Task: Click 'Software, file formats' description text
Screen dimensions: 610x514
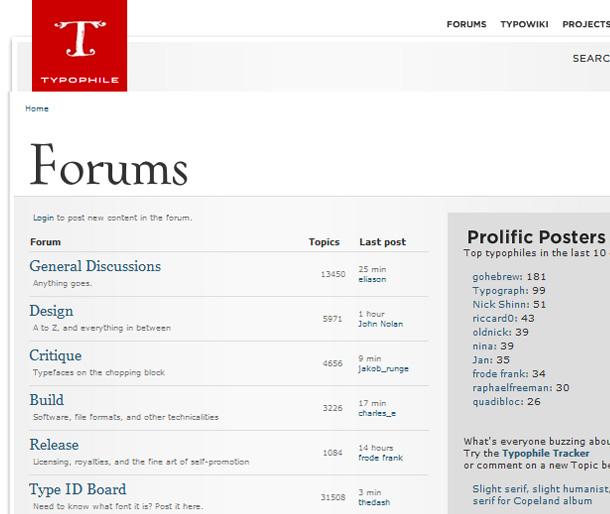Action: [x=126, y=417]
